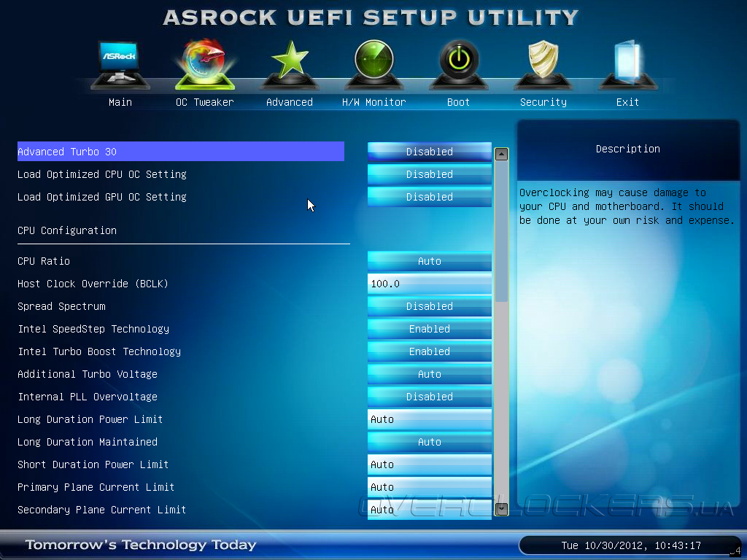Change Load Optimized GPU OC Setting value
This screenshot has width=747, height=560.
point(429,197)
